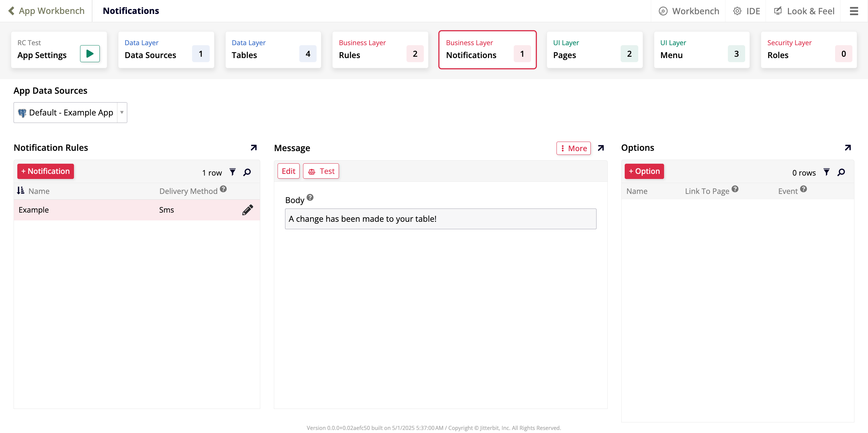Open the Tables data layer tab
This screenshot has height=433, width=868.
[x=273, y=50]
